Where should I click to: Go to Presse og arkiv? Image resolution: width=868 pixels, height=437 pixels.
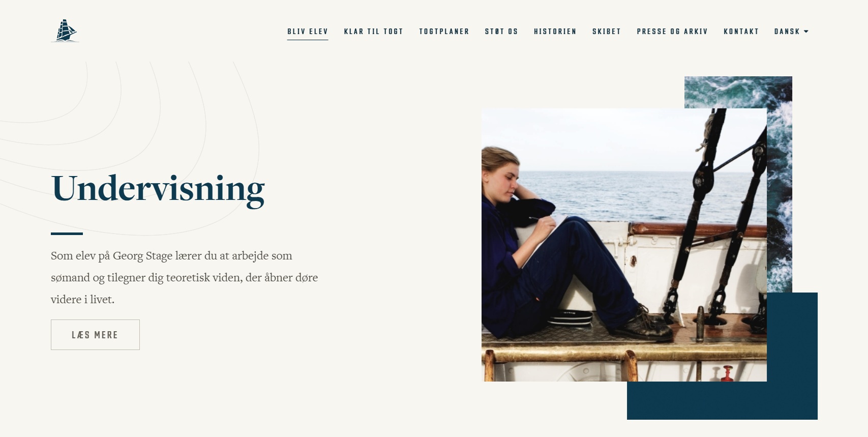pyautogui.click(x=672, y=32)
